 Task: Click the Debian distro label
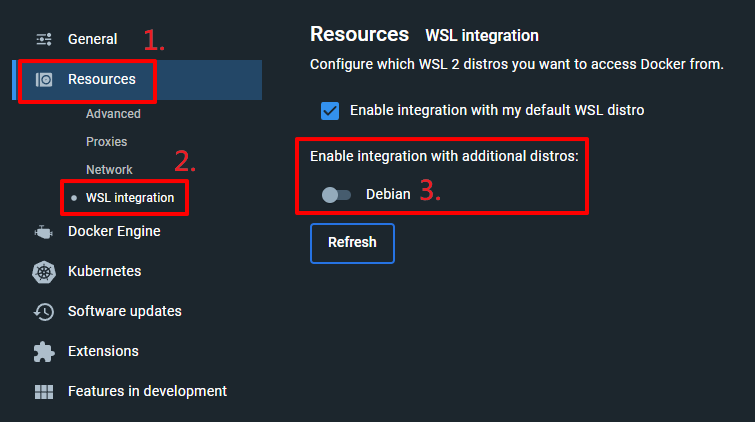click(x=388, y=194)
